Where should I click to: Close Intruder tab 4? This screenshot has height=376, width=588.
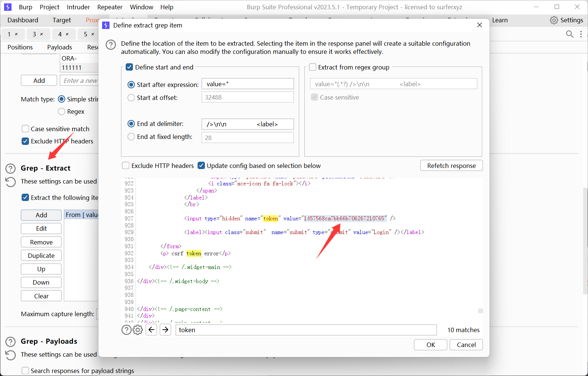67,34
